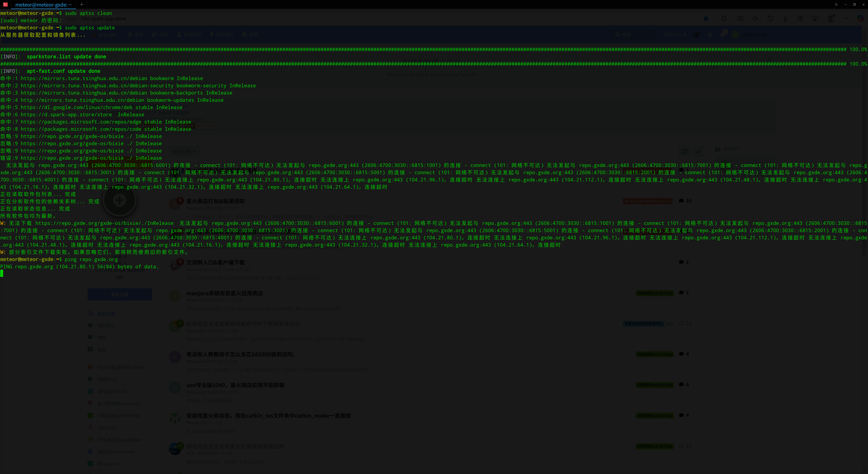Screen dimensions: 868x474
Task: Open 关于我们 in forum navigation
Action: pos(222,35)
